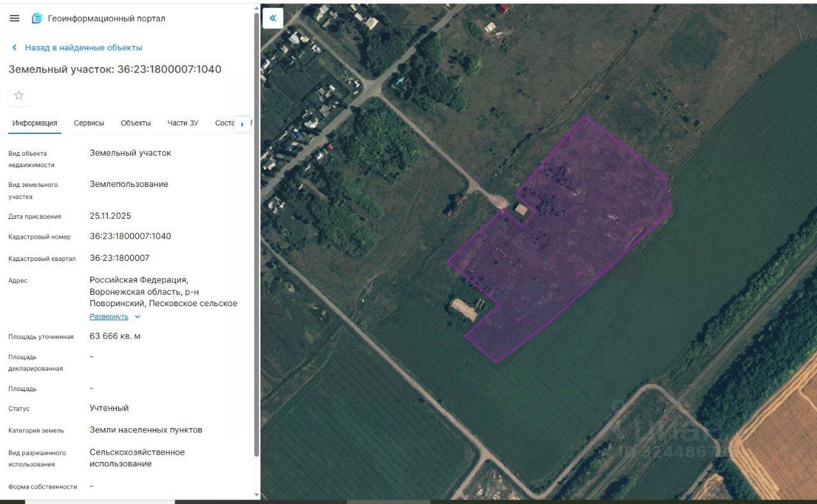Image resolution: width=817 pixels, height=504 pixels.
Task: Click the scrollbar down arrow of info panel
Action: click(257, 495)
